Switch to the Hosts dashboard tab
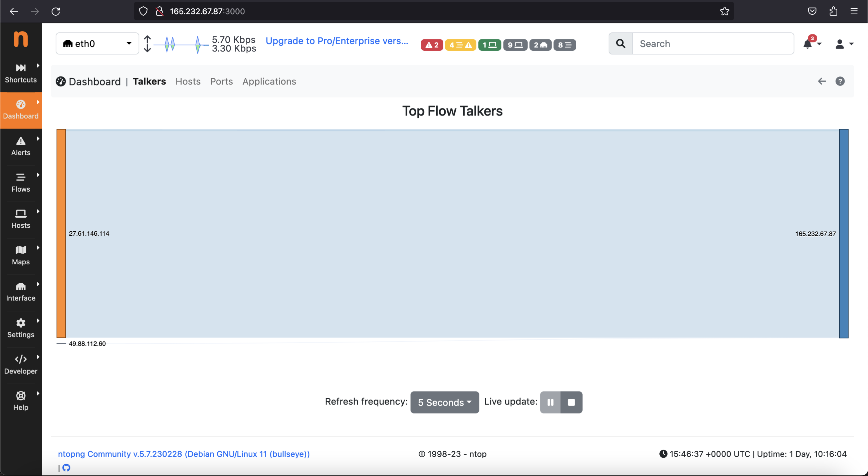Screen dimensions: 868x476 coord(188,81)
